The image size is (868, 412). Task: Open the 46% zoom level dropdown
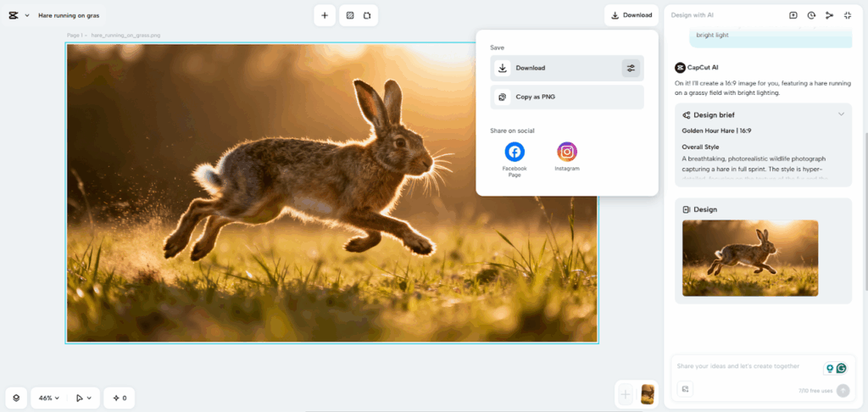click(51, 398)
